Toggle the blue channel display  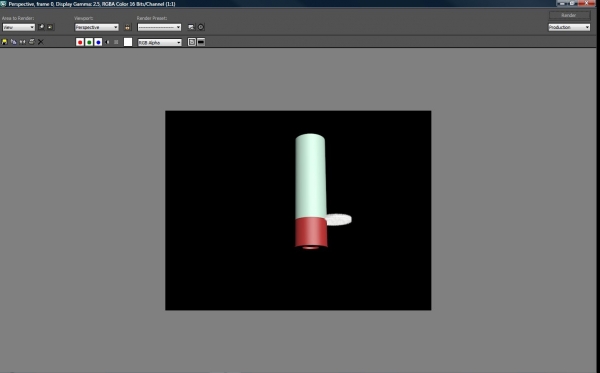(x=98, y=42)
